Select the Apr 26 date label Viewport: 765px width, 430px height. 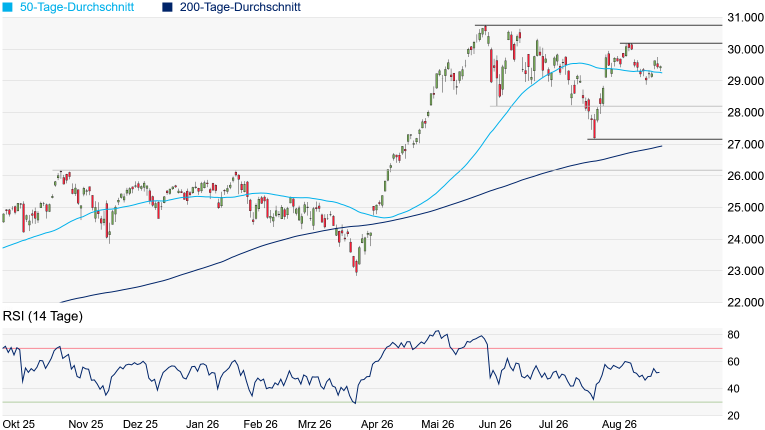[377, 424]
